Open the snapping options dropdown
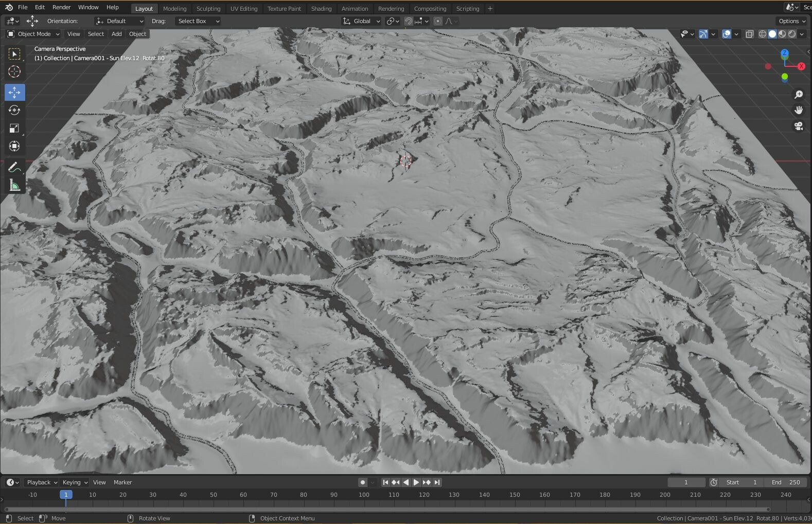 [x=422, y=21]
